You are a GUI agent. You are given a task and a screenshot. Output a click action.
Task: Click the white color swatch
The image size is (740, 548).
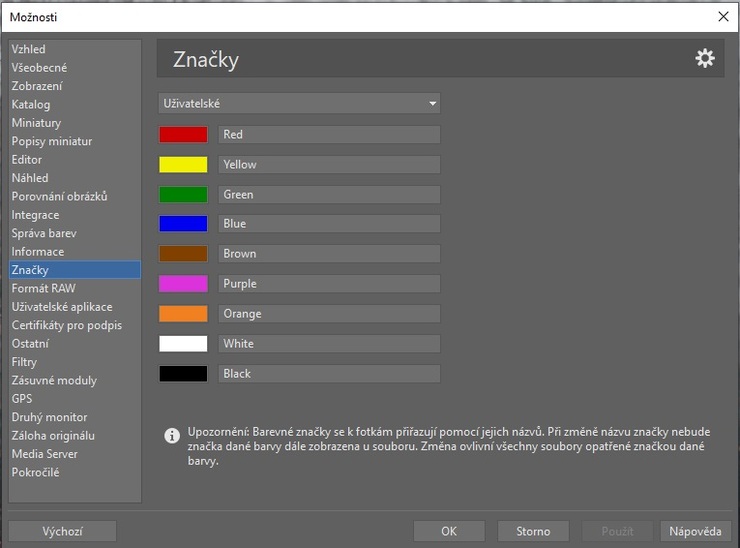[x=183, y=344]
